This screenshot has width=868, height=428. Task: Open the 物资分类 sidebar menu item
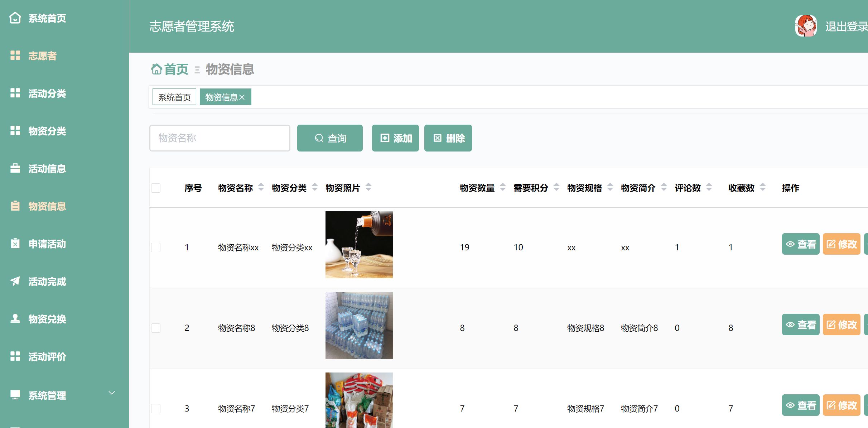click(47, 131)
